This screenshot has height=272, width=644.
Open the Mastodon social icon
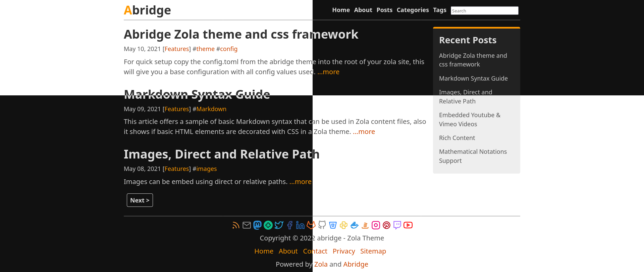(x=257, y=225)
